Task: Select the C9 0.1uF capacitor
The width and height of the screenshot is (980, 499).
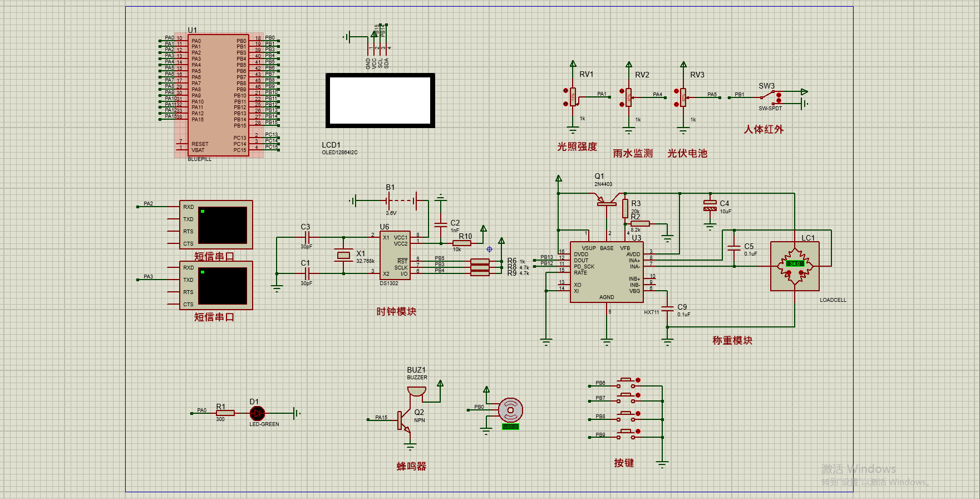Action: [x=667, y=309]
